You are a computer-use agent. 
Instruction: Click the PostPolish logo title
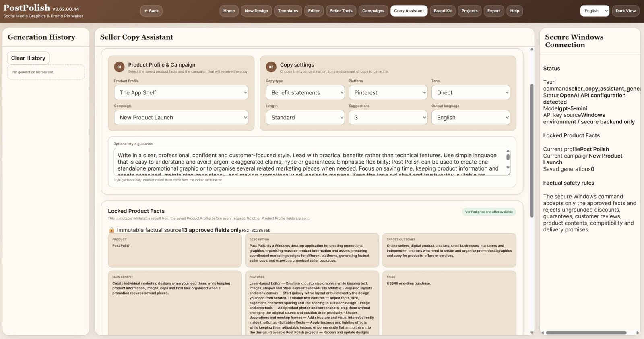27,8
